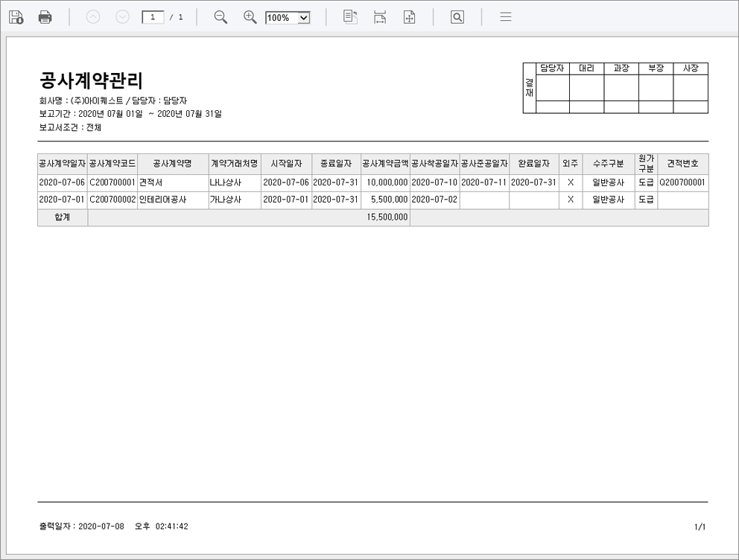Click the 원가구분 column header
Viewport: 739px width, 560px height.
[646, 164]
